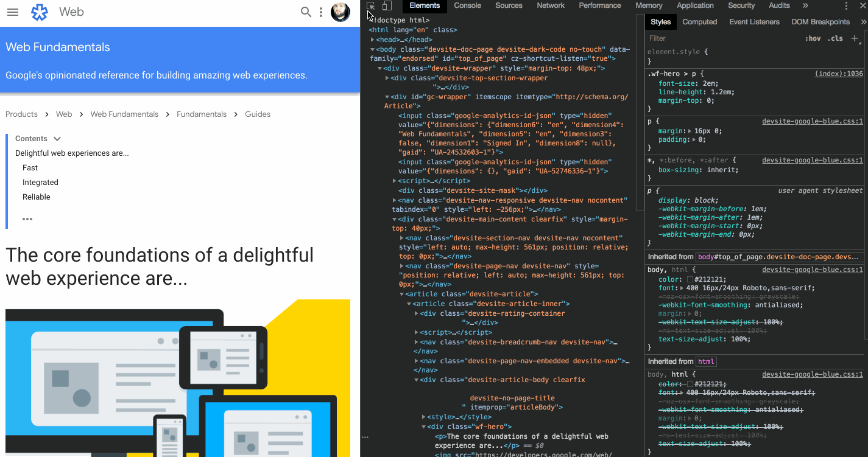Viewport: 868px width, 457px height.
Task: Go to Web Fundamentals breadcrumb
Action: pyautogui.click(x=124, y=114)
